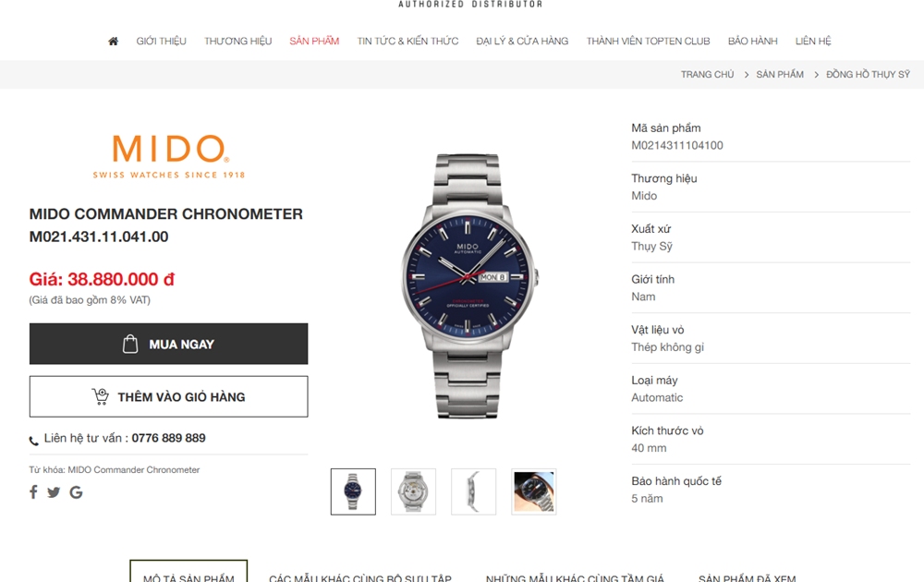Share product with Google icon
Image resolution: width=924 pixels, height=582 pixels.
tap(76, 492)
